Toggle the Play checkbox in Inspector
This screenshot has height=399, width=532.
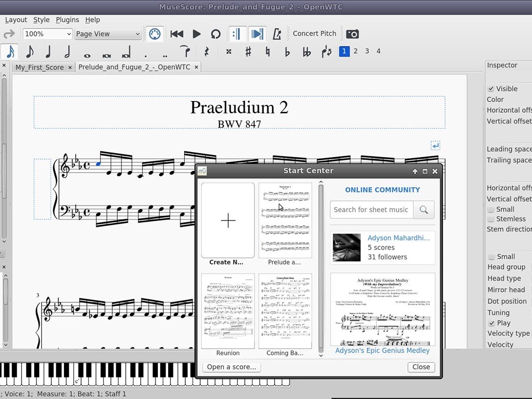tap(491, 323)
